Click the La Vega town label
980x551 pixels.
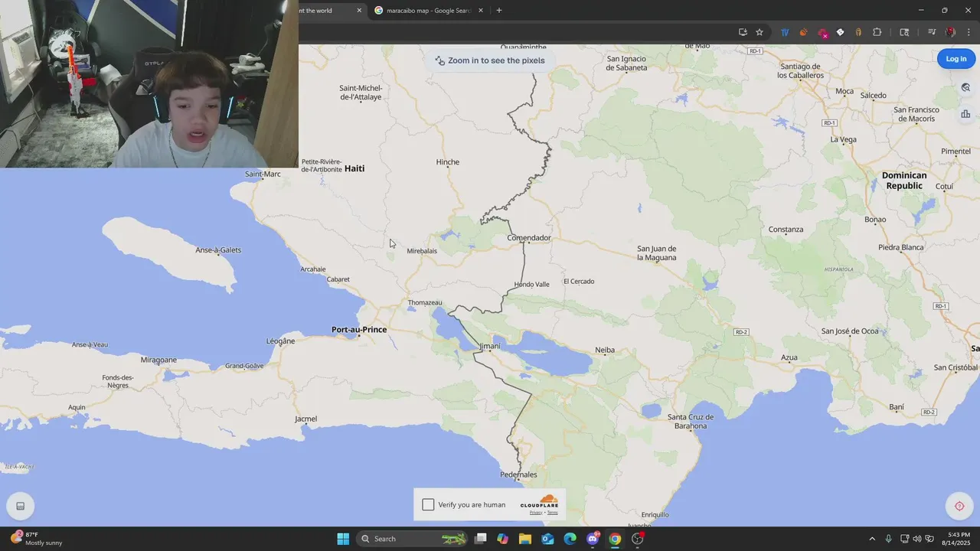click(x=844, y=140)
